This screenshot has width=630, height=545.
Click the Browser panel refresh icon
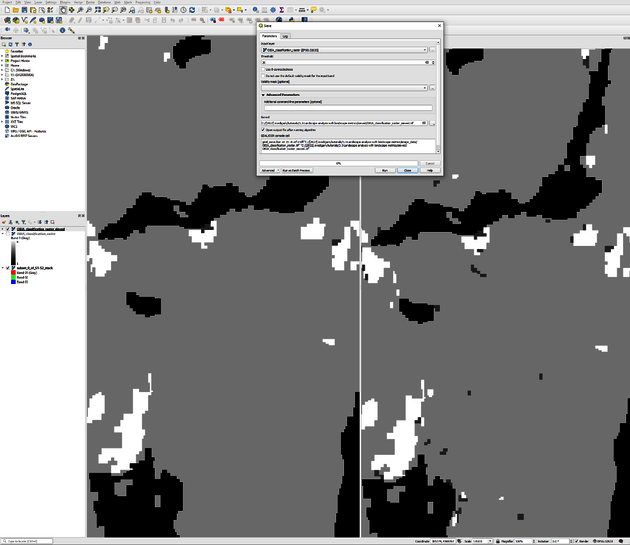pos(10,44)
